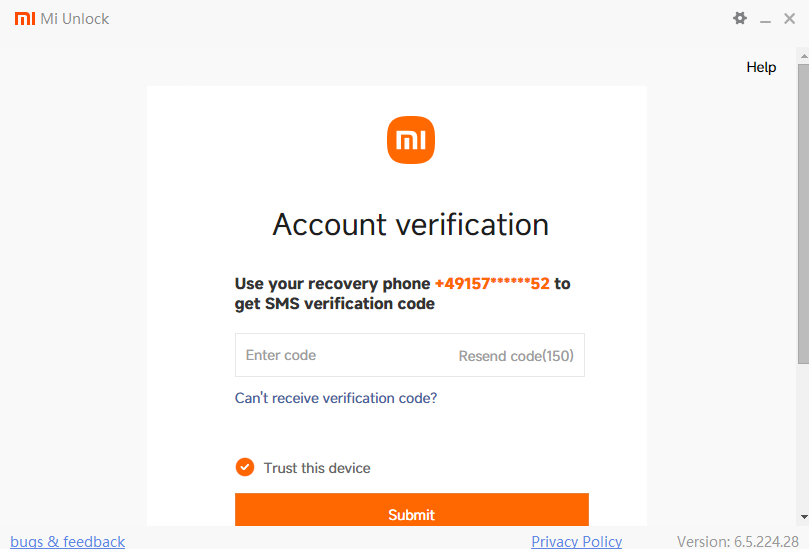Click the scrollbar down arrow
Screen dimensions: 809x549
click(803, 516)
